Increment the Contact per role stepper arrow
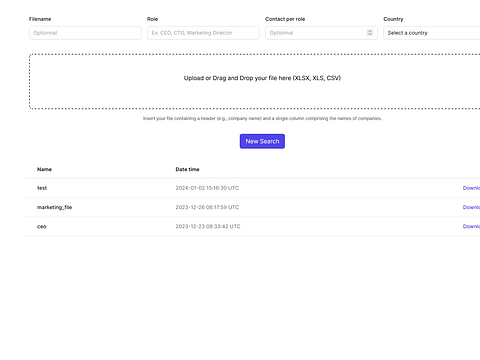Screen dimensions: 480x360 click(x=370, y=31)
